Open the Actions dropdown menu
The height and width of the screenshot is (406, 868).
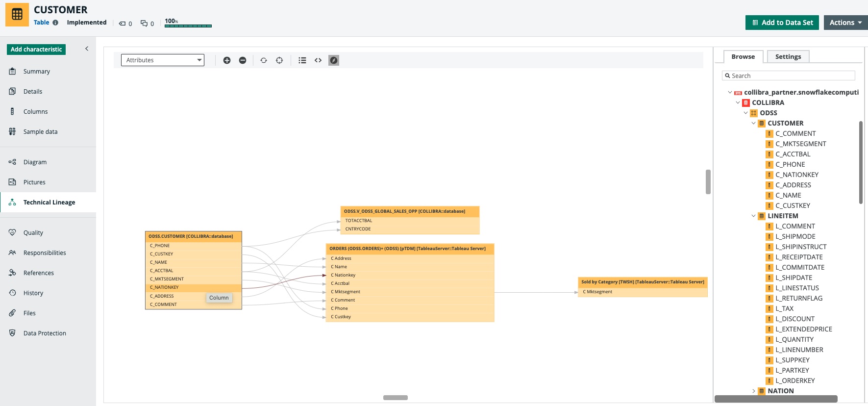845,23
